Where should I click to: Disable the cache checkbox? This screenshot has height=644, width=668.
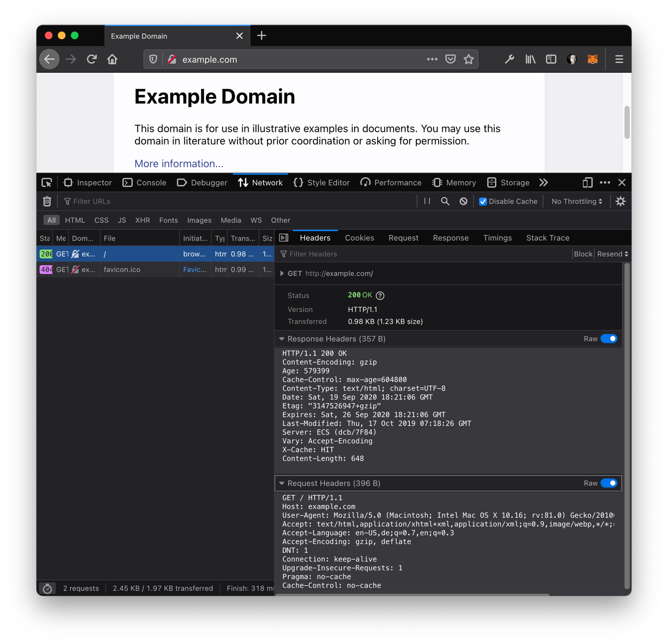click(483, 201)
